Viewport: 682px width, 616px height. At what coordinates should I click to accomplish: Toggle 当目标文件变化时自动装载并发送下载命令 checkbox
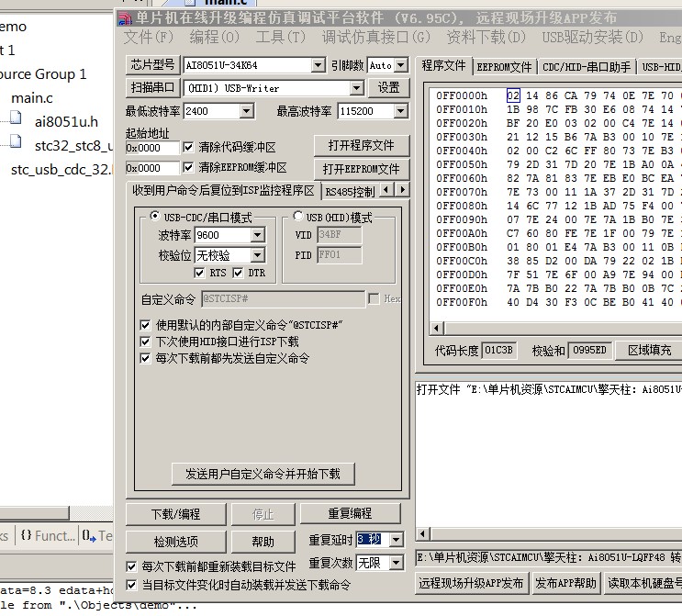[131, 585]
